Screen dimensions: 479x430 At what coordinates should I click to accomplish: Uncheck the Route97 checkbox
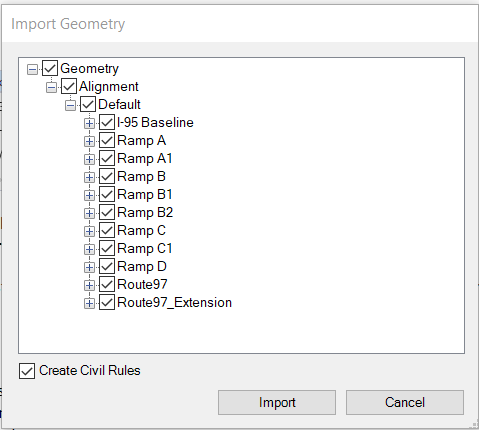[x=107, y=284]
